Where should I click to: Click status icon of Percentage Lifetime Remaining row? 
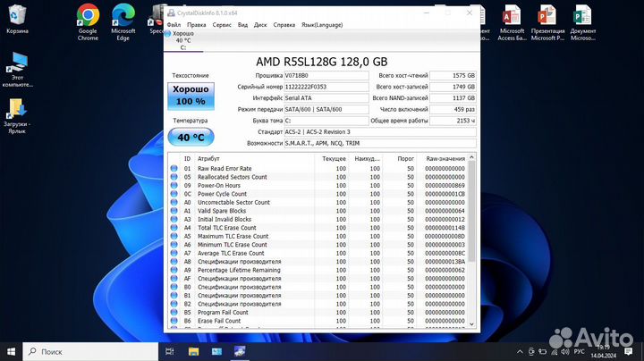tap(174, 270)
